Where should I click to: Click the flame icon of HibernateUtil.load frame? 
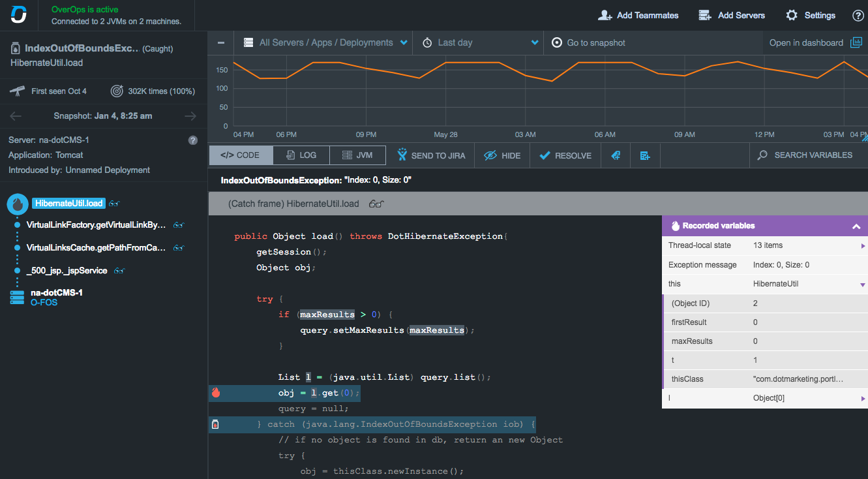click(18, 204)
